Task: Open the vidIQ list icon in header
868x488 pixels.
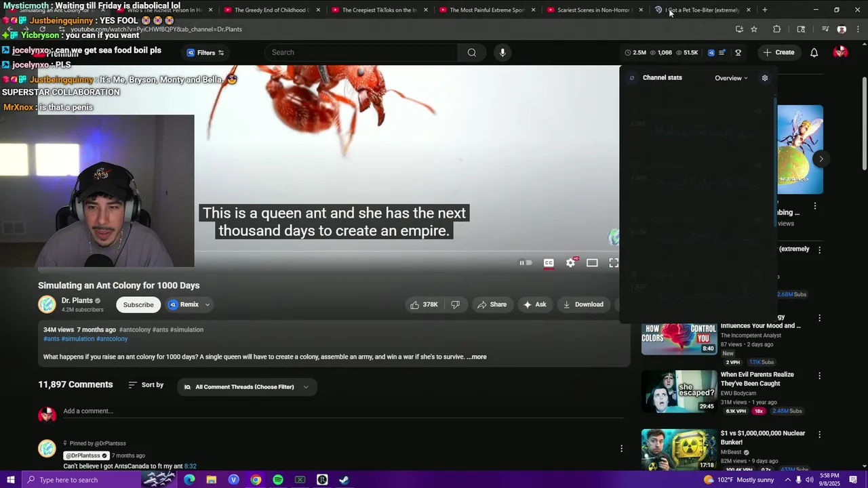Action: pos(722,52)
